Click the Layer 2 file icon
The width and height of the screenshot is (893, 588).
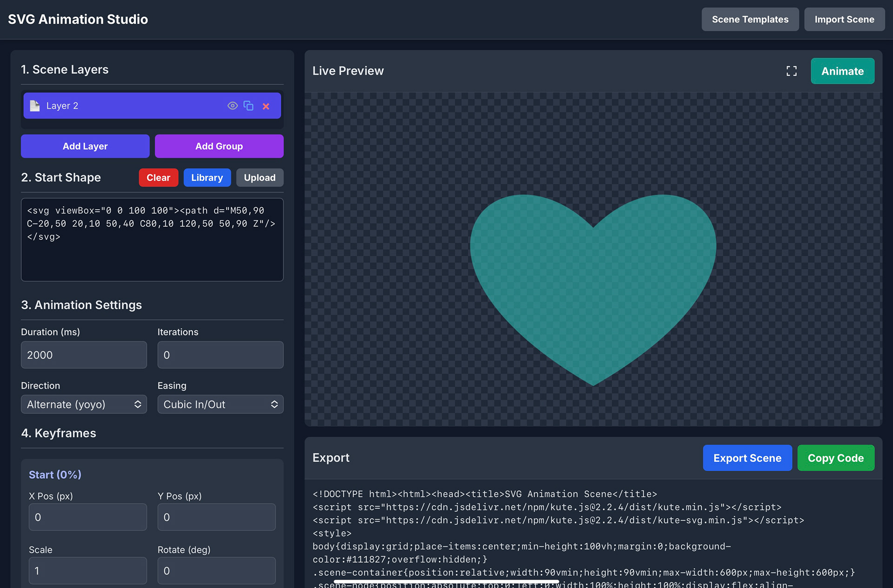tap(35, 106)
